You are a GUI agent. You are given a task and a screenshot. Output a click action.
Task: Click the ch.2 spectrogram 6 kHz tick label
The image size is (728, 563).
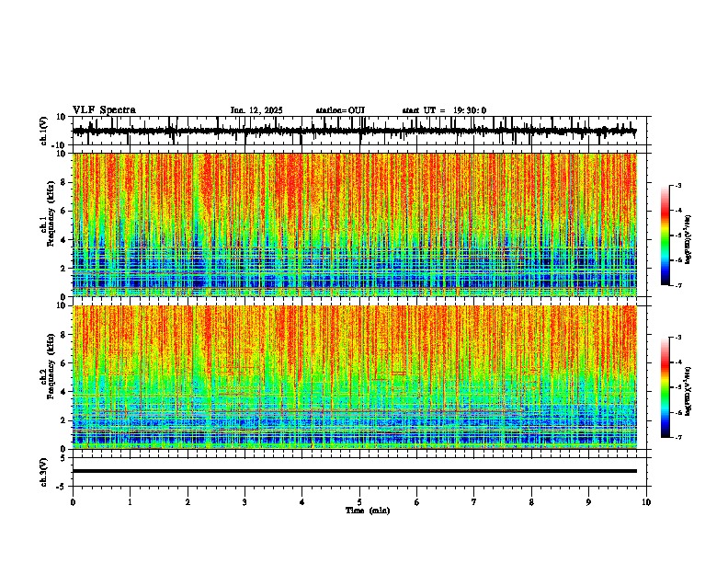(x=64, y=363)
